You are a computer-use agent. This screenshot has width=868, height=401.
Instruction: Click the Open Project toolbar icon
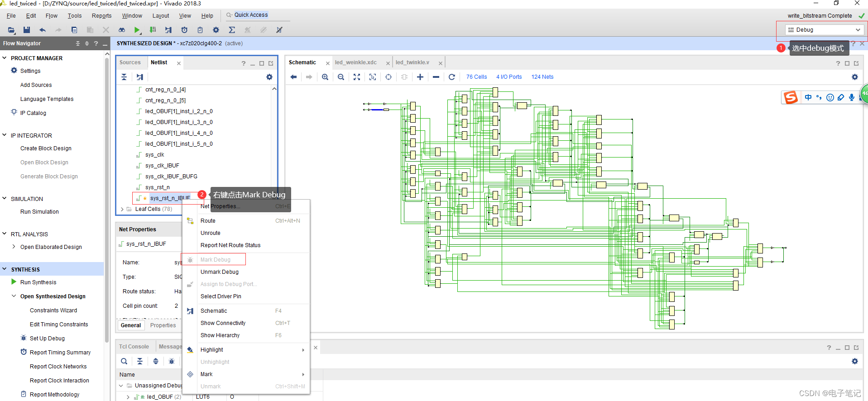pos(11,30)
